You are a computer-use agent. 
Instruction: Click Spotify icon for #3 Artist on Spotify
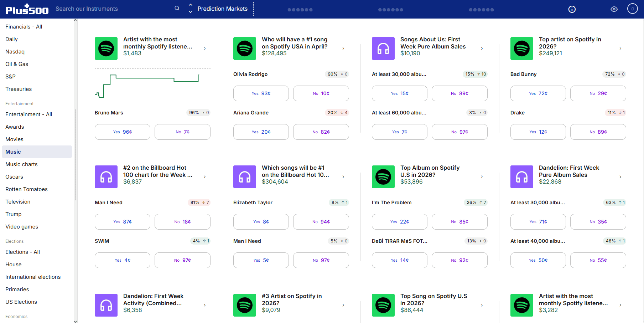[245, 305]
